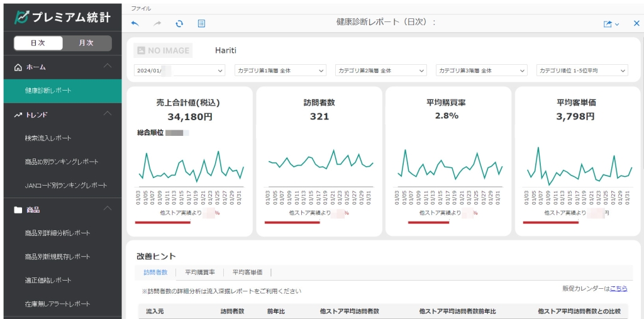
Task: Click the 平均客単価 line chart
Action: [x=579, y=168]
